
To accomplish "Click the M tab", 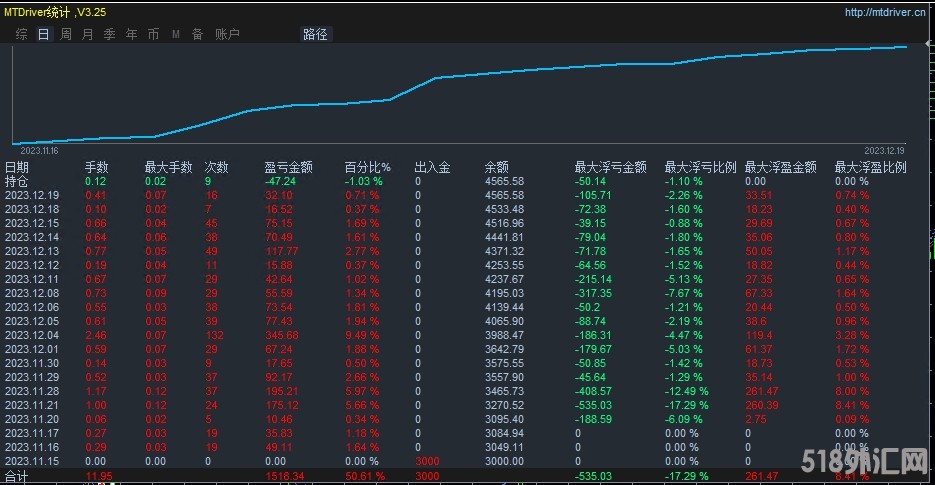I will pos(176,34).
